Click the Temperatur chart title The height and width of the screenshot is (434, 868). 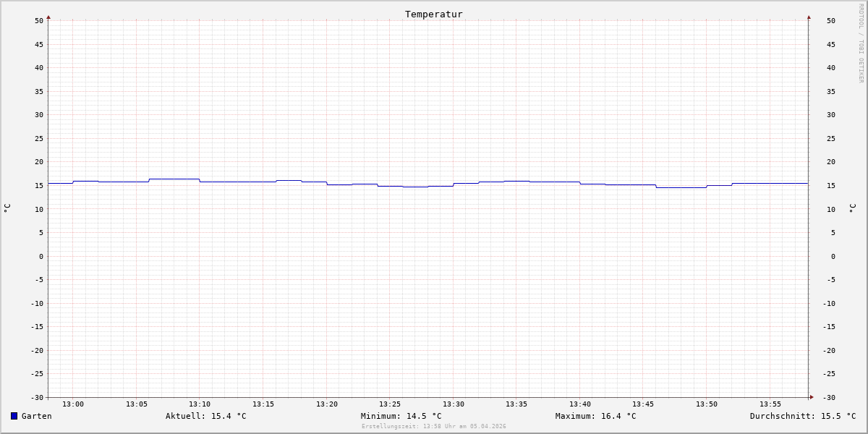point(434,14)
